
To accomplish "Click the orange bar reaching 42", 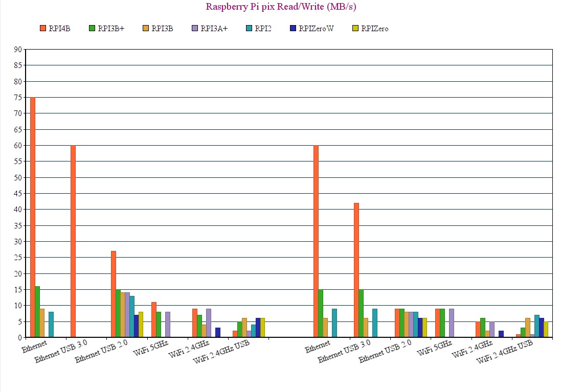I will pyautogui.click(x=356, y=270).
